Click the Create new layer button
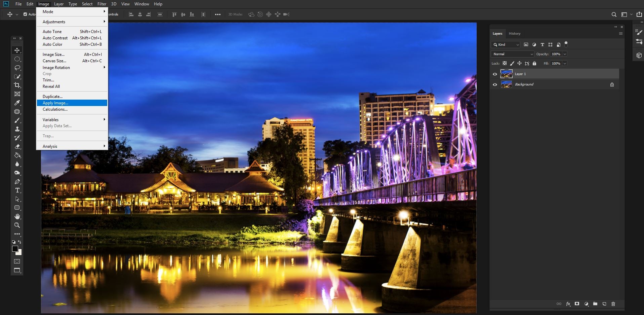The height and width of the screenshot is (315, 644). 604,304
